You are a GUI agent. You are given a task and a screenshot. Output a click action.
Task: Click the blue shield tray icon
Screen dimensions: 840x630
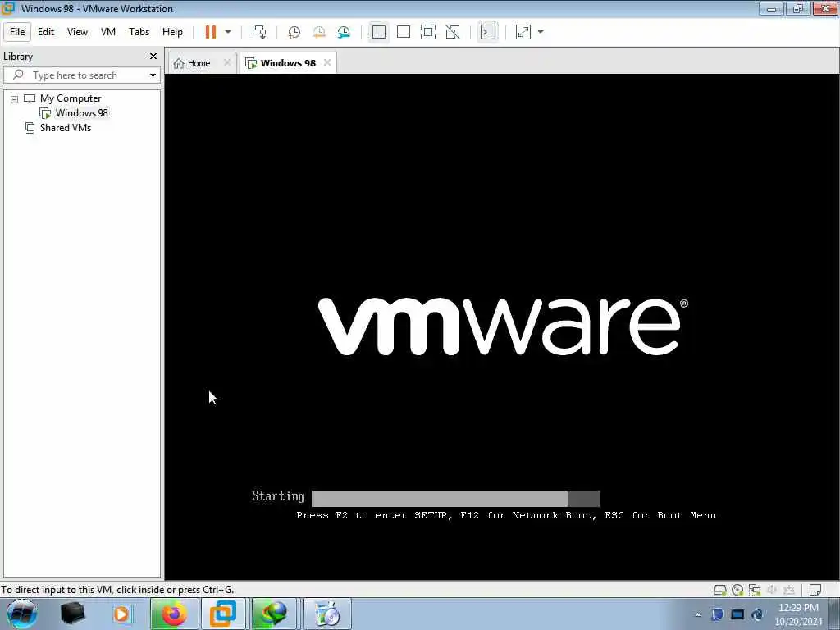coord(717,614)
